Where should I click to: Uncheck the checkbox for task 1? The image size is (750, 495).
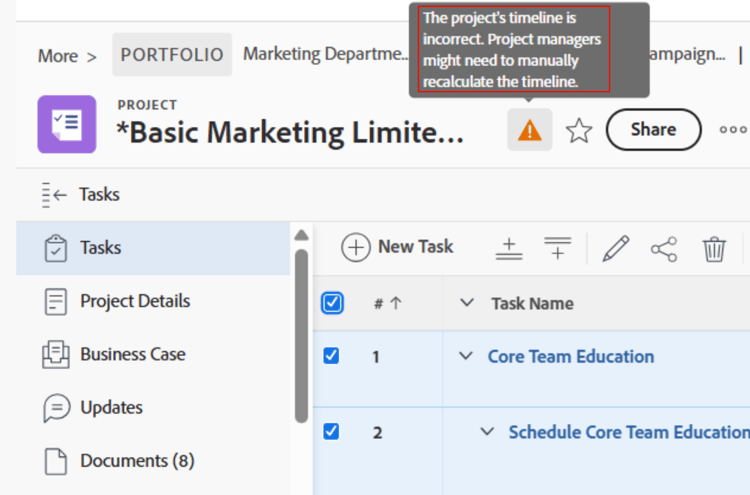pos(332,356)
